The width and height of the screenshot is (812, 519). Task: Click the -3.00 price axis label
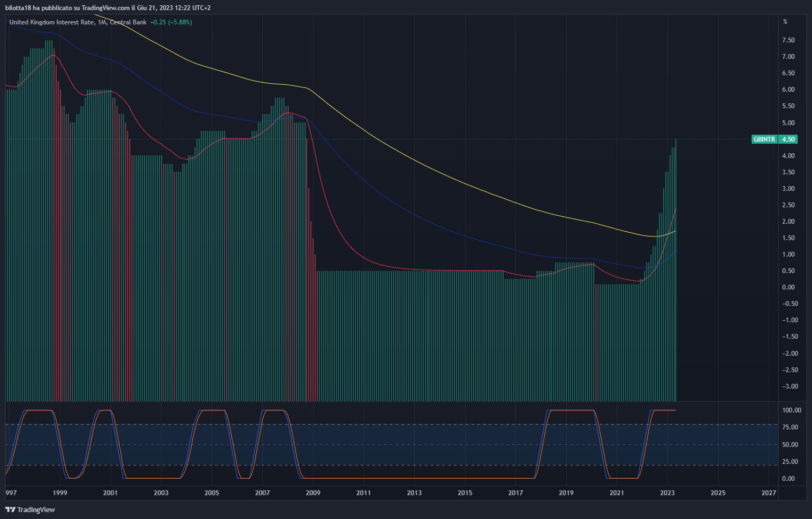pos(790,386)
